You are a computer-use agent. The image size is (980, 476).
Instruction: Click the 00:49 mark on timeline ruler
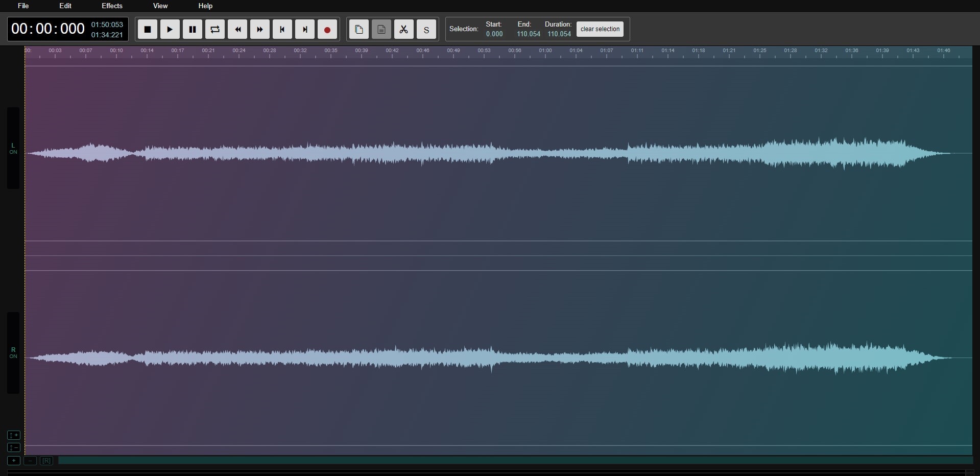tap(453, 51)
